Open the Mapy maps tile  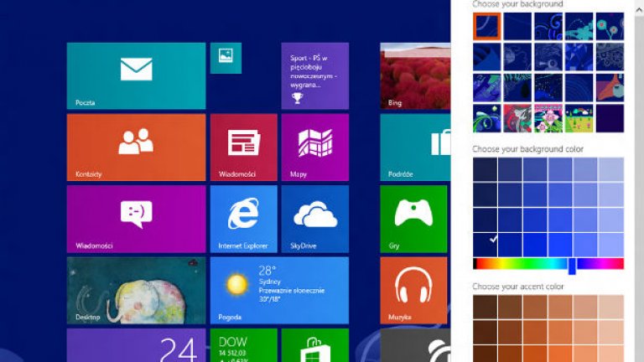pos(314,147)
